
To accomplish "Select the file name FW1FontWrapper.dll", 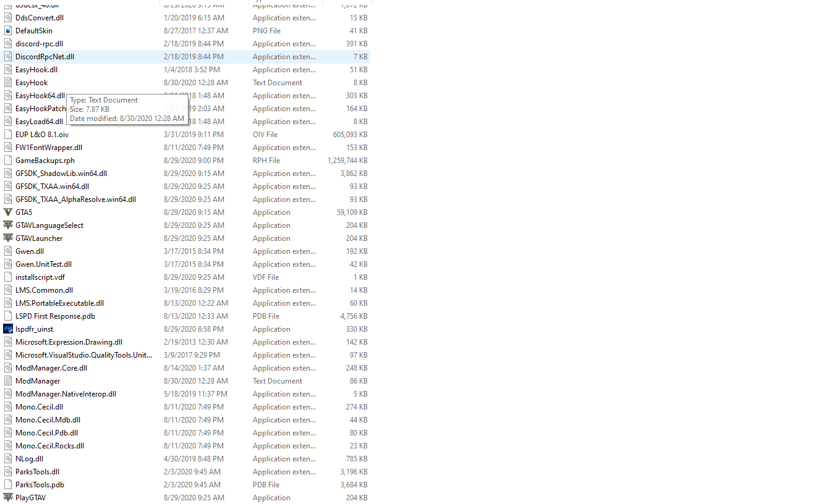I will coord(49,148).
